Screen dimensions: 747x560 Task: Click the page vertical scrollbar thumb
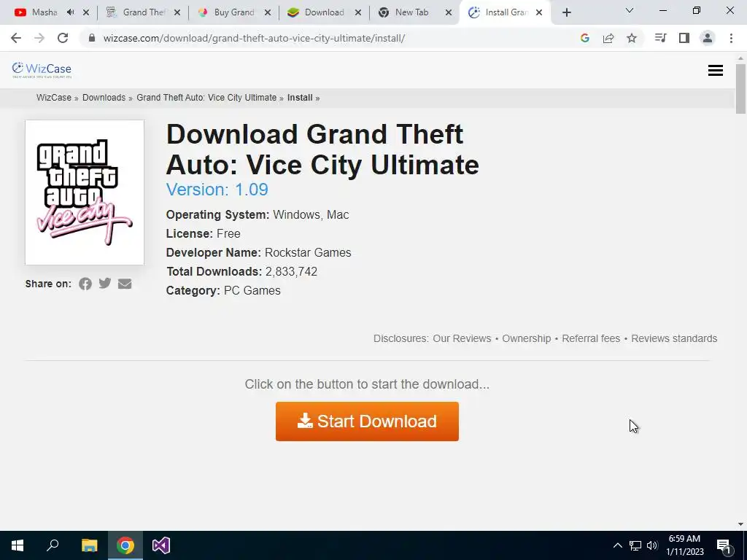pyautogui.click(x=740, y=89)
